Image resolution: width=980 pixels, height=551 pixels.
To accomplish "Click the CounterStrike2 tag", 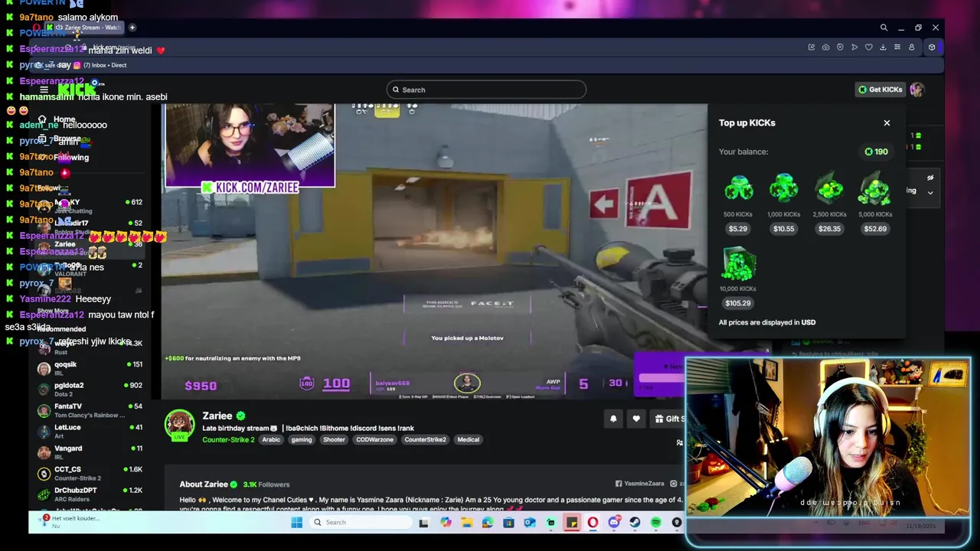I will point(425,439).
